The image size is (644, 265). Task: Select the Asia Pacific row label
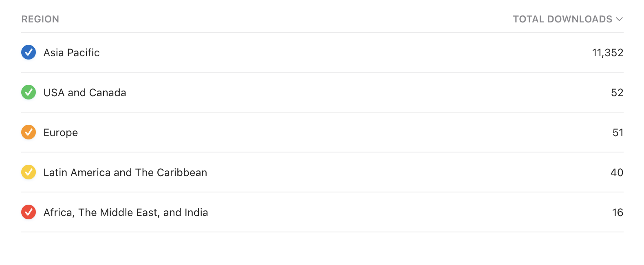71,52
